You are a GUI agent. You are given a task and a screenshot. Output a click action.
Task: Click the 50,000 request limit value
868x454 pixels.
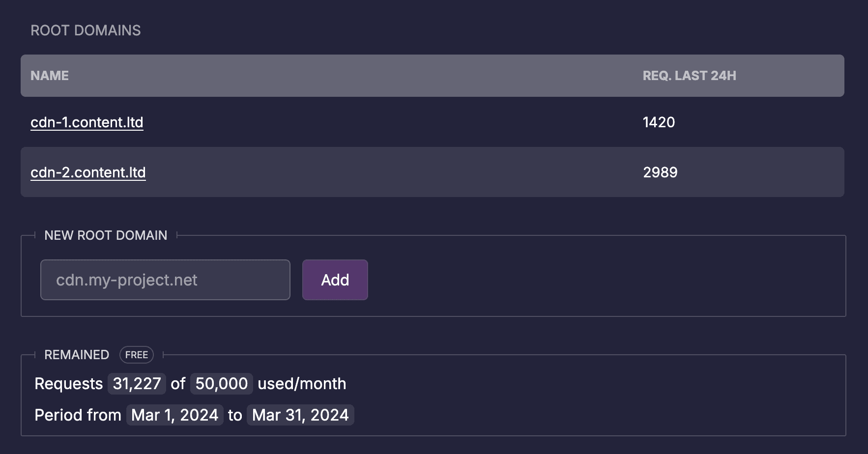(x=222, y=384)
